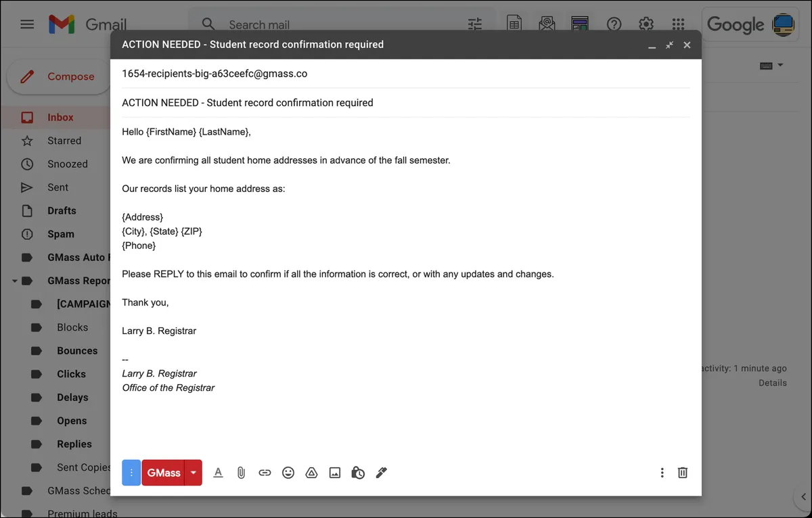Open the Blocks label
812x518 pixels.
[x=72, y=327]
